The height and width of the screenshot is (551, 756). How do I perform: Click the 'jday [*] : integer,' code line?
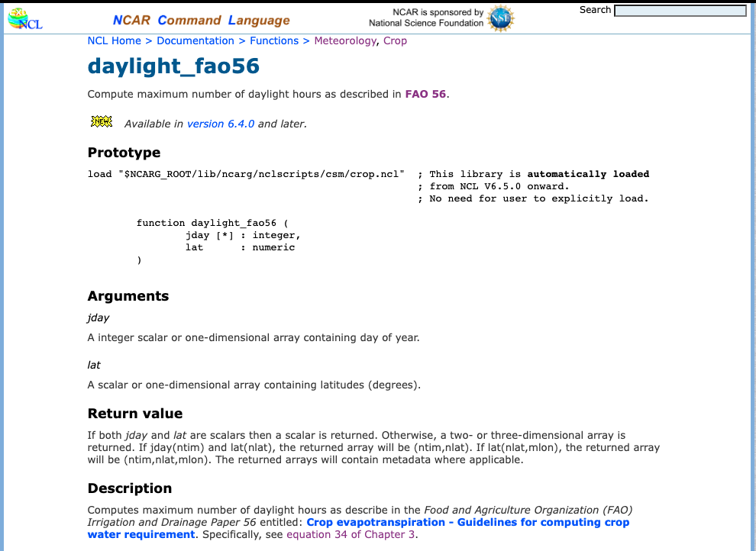(x=243, y=235)
